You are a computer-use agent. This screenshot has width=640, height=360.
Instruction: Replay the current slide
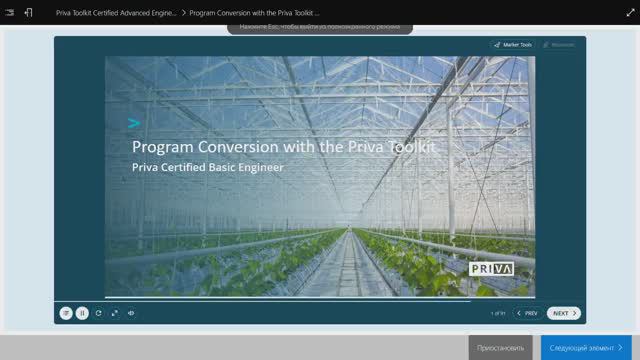pyautogui.click(x=98, y=313)
